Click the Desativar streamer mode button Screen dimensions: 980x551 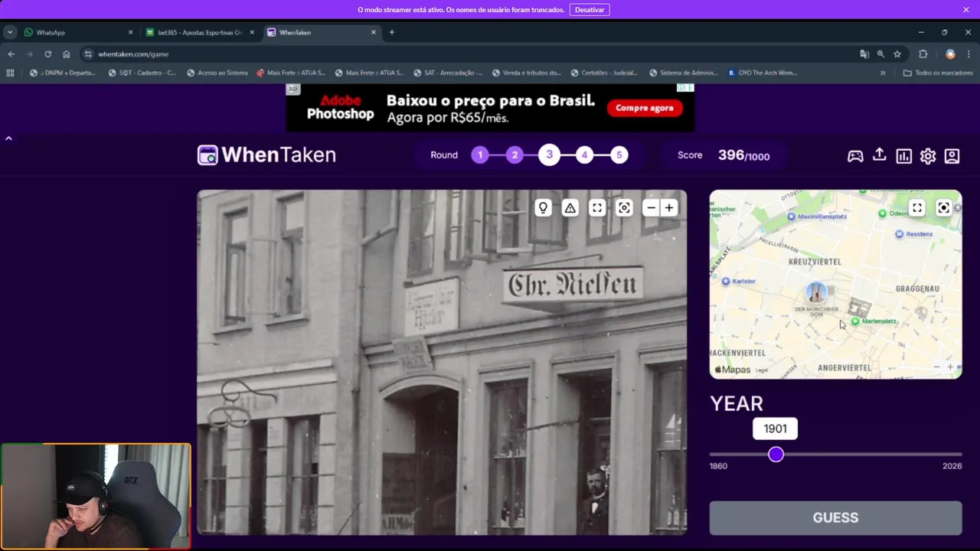(x=590, y=9)
